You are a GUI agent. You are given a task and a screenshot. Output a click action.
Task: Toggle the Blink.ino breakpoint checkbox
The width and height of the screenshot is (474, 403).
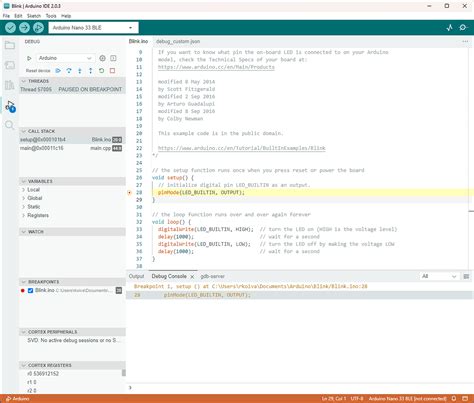point(30,291)
